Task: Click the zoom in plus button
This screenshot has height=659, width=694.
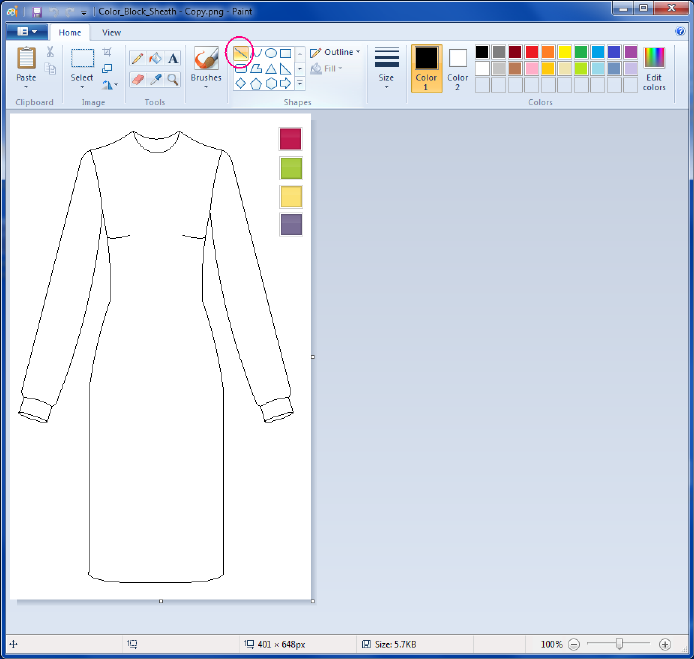Action: pos(665,644)
